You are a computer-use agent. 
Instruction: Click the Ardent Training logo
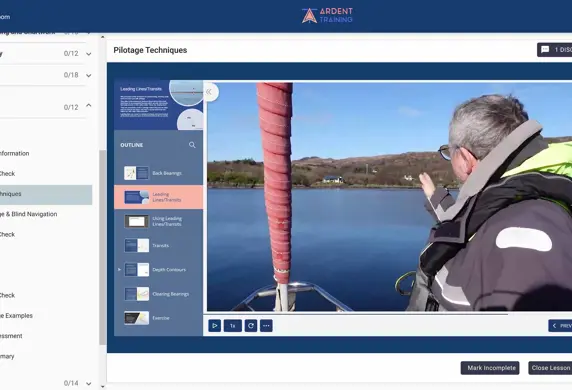pos(327,15)
